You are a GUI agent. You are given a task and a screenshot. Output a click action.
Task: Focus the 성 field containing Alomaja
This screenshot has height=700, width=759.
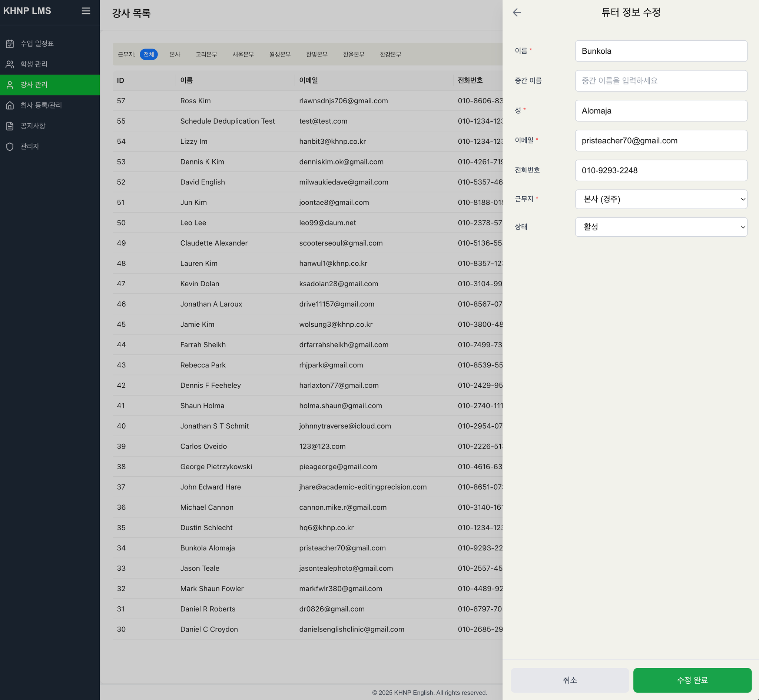coord(661,111)
